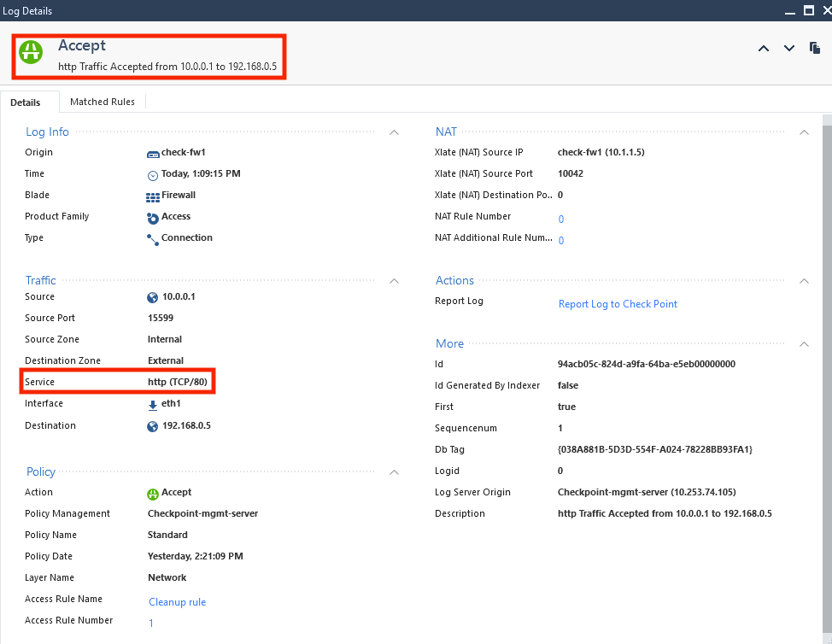Click the check-fw1 gateway origin icon
The image size is (832, 644).
(153, 154)
